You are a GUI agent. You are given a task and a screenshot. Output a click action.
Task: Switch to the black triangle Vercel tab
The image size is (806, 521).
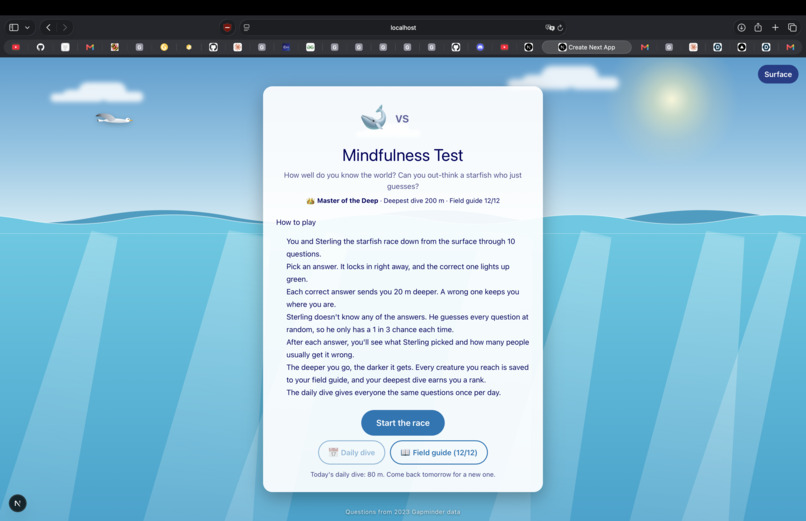[x=742, y=47]
